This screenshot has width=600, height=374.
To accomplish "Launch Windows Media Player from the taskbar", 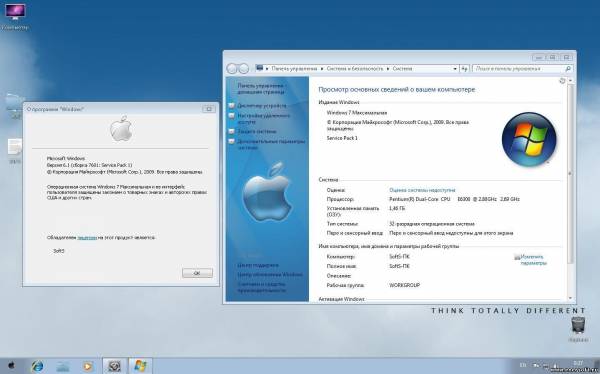I will point(87,366).
